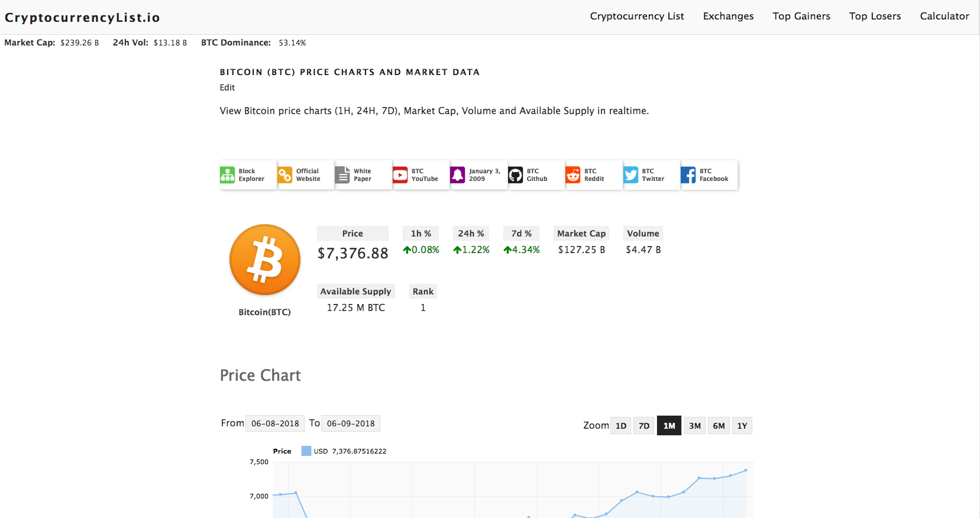Click the $7,376.88 price value
Viewport: 980px width, 518px height.
pos(353,253)
